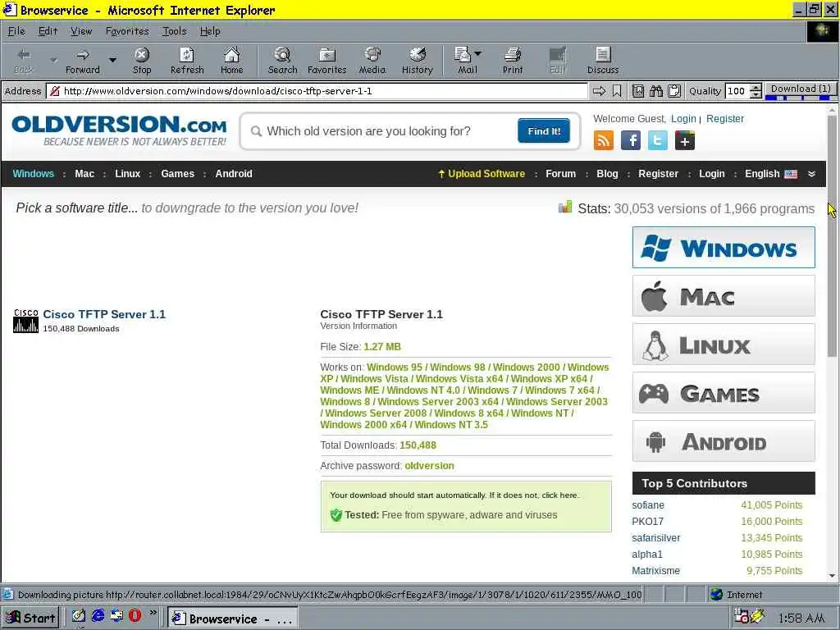The height and width of the screenshot is (630, 840).
Task: Click the Forward toolbar button
Action: (x=83, y=61)
